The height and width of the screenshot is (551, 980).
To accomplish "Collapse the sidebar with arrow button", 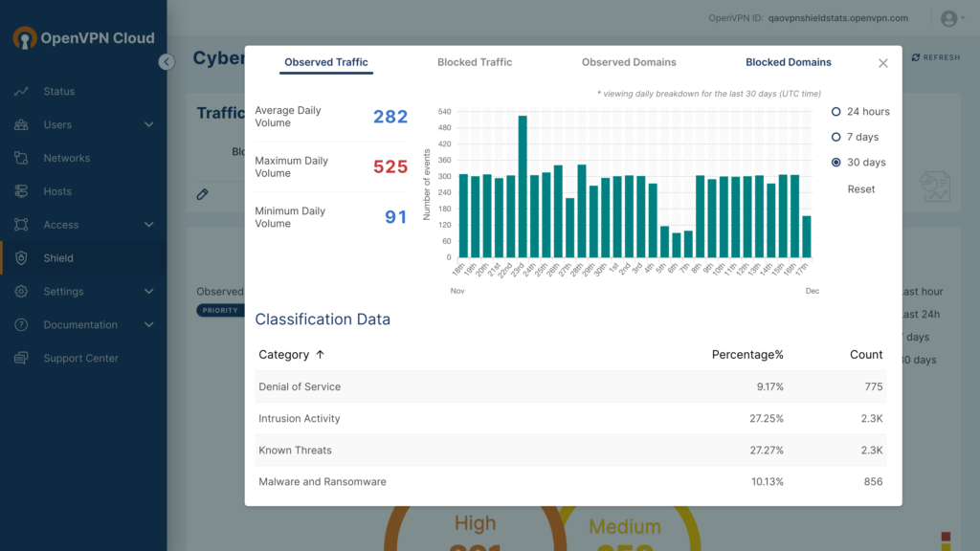I will click(x=167, y=62).
